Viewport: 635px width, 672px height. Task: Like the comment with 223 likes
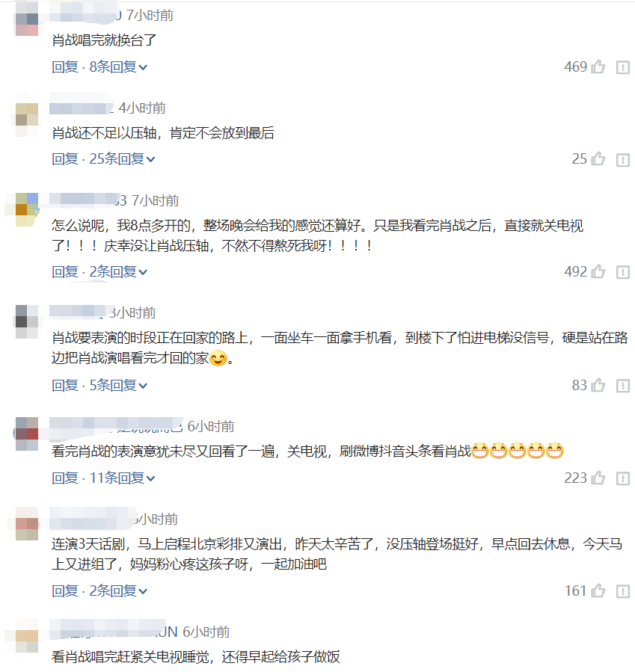(598, 478)
